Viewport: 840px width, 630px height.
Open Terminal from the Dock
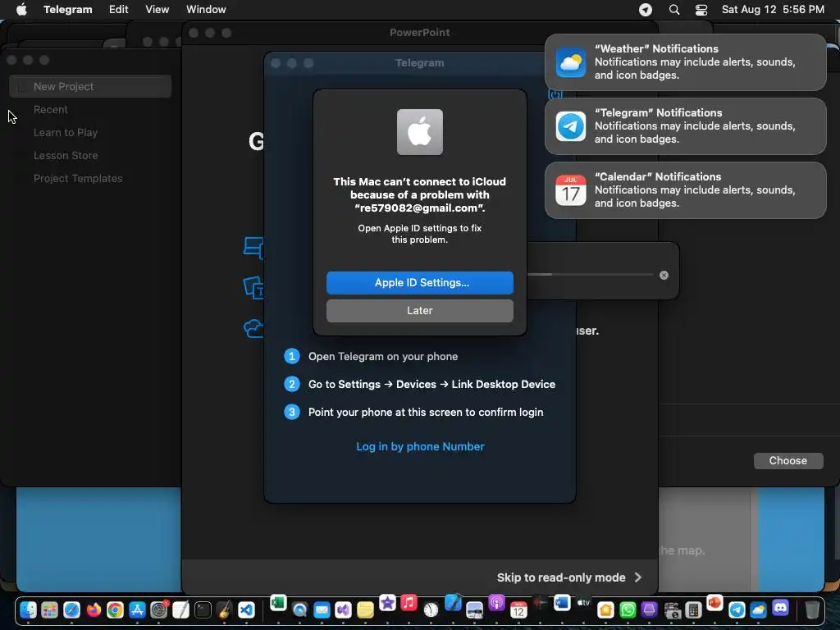[203, 609]
